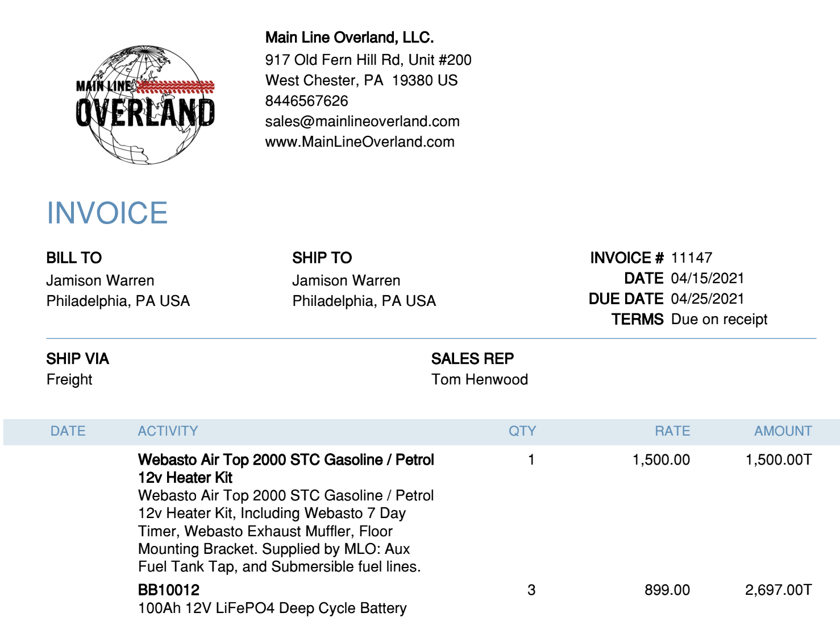This screenshot has width=840, height=621.
Task: Select the invoice date 04/15/2021
Action: click(x=708, y=278)
